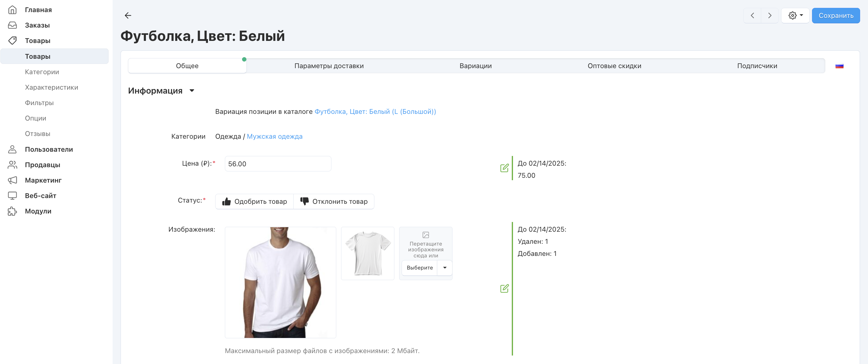
Task: Approve product with Одобрить товар
Action: point(255,202)
